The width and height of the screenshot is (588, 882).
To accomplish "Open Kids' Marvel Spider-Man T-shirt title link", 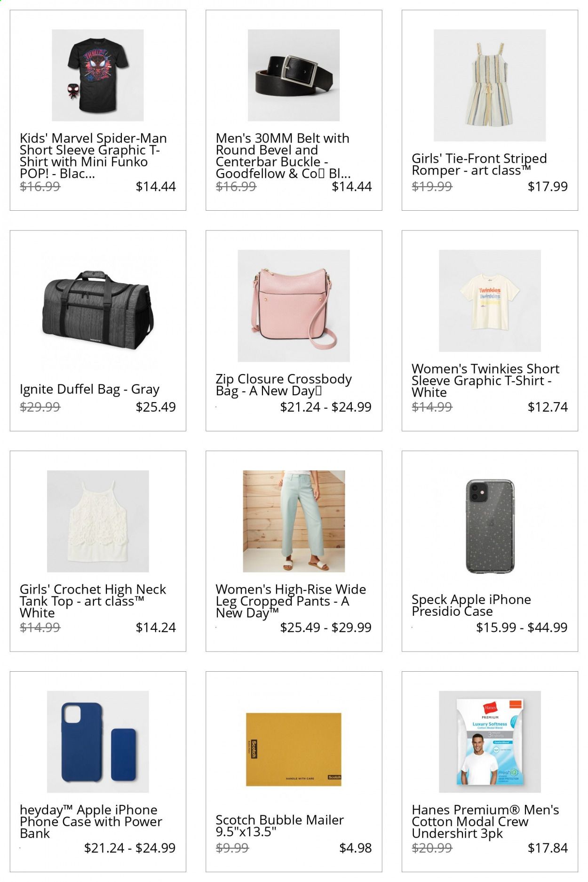I will (93, 156).
